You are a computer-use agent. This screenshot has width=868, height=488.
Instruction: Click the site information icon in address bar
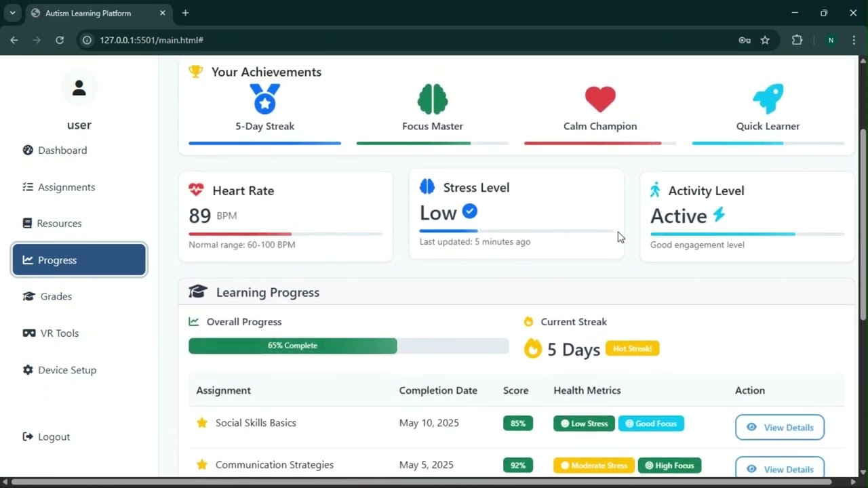87,40
